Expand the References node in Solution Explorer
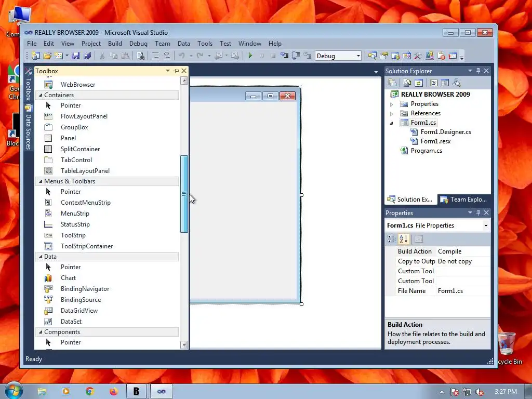The height and width of the screenshot is (399, 532). click(x=392, y=114)
